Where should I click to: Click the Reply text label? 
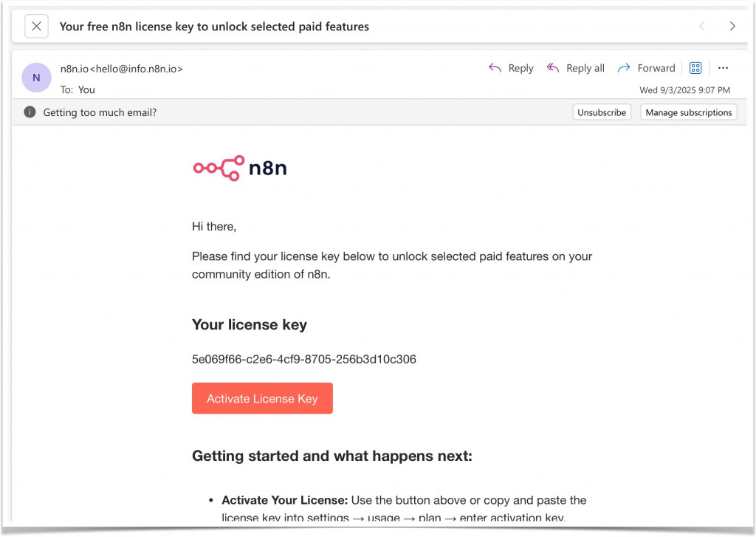pos(520,69)
